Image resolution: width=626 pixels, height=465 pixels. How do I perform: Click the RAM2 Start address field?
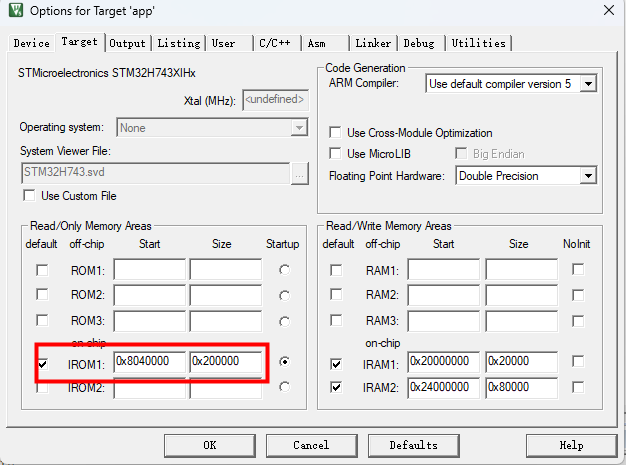point(444,295)
